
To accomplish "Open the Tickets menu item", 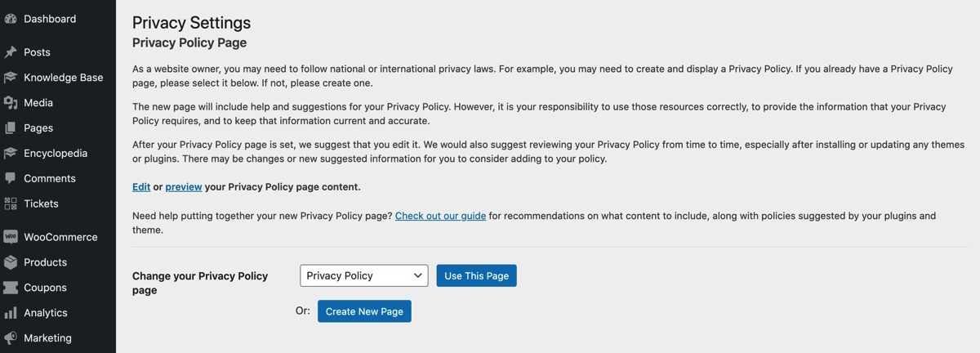I will pos(41,203).
